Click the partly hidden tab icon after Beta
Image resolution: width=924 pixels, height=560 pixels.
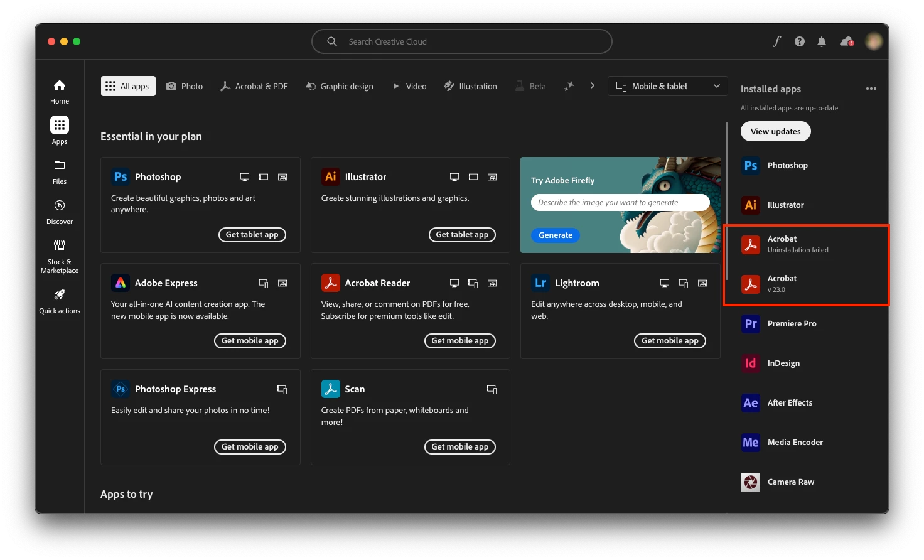point(569,86)
